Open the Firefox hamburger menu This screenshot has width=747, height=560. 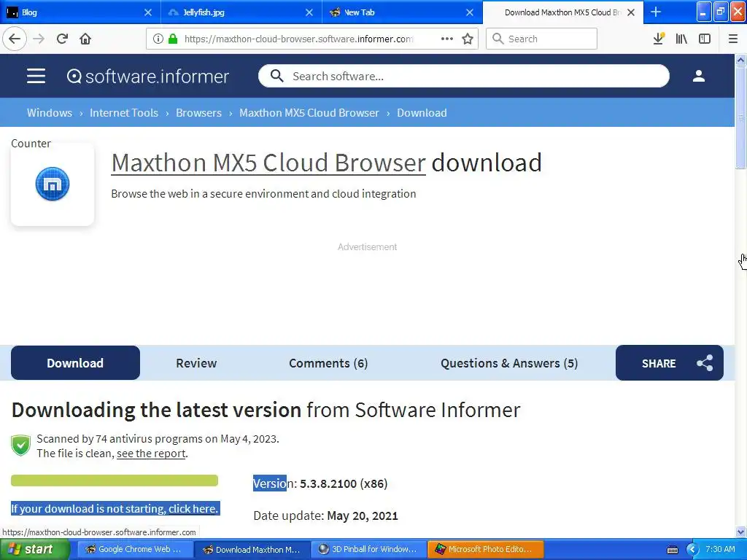coord(733,39)
